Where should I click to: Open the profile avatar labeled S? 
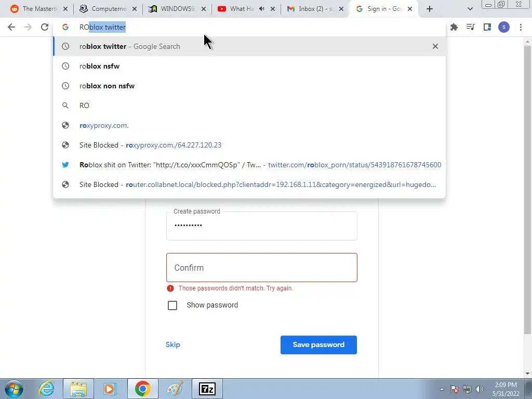tap(504, 27)
